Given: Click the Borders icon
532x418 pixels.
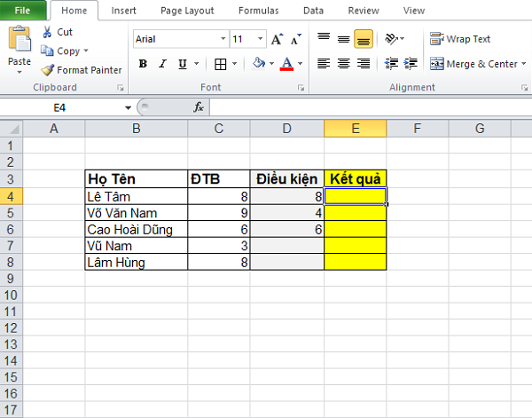Looking at the screenshot, I should click(221, 64).
